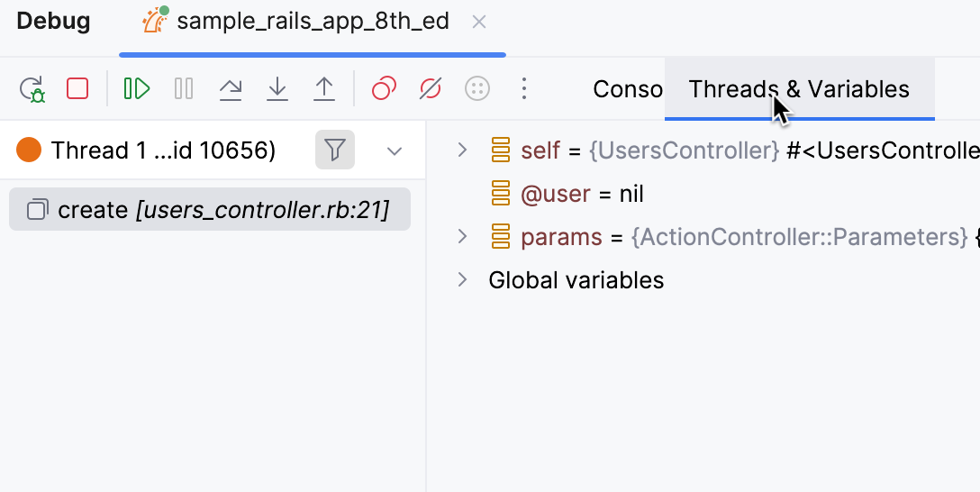Step over the current line
This screenshot has height=492, width=980.
click(x=231, y=88)
